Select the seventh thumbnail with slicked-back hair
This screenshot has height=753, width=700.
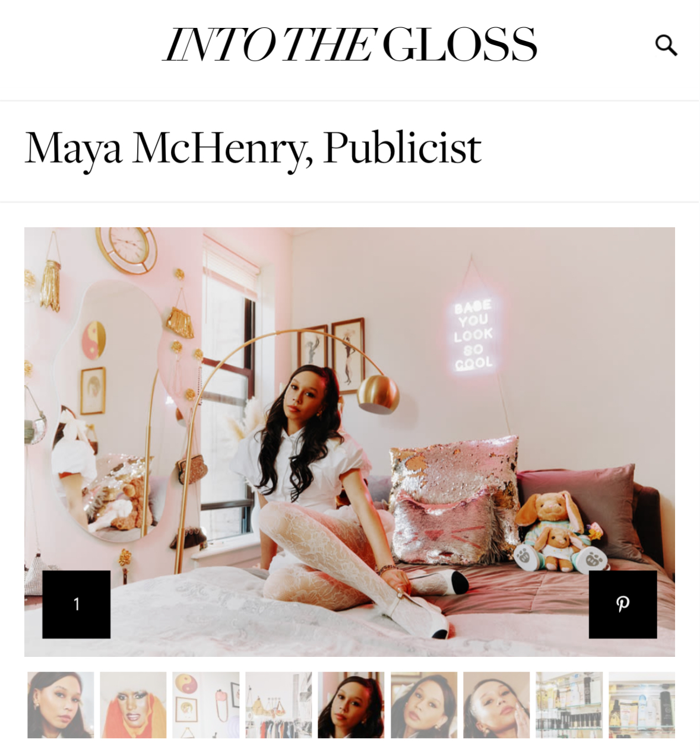click(496, 705)
